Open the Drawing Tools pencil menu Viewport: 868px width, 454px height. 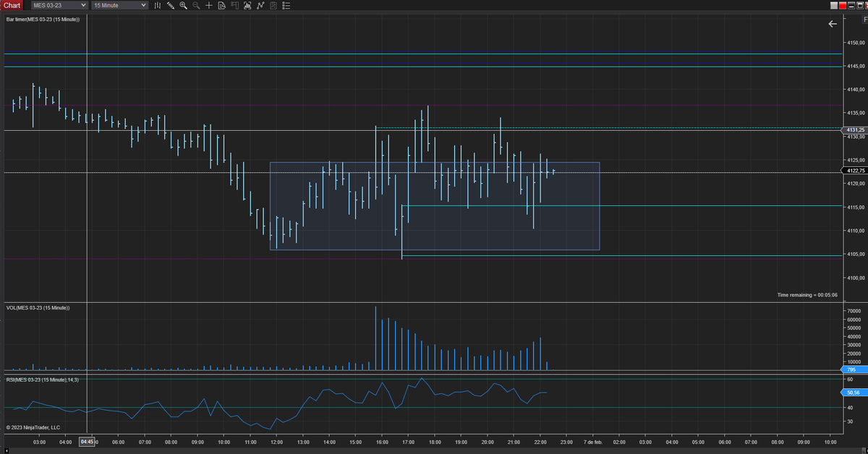[171, 5]
